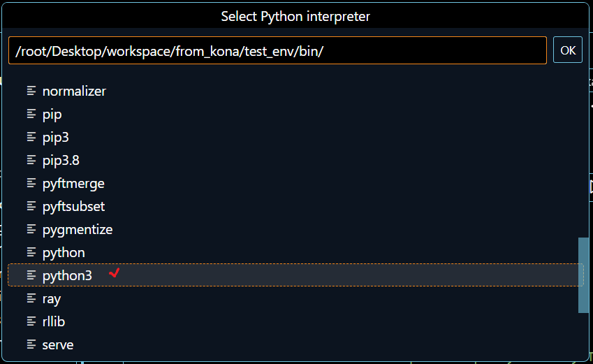Click the file icon beside pip3.8
Screen dimensions: 593x364
(31, 160)
